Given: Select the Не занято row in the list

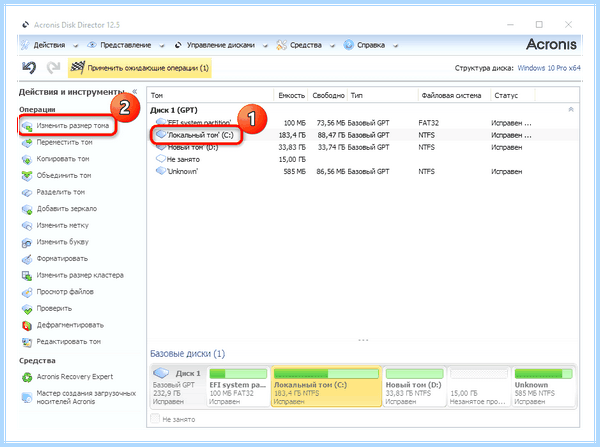Looking at the screenshot, I should click(x=364, y=159).
